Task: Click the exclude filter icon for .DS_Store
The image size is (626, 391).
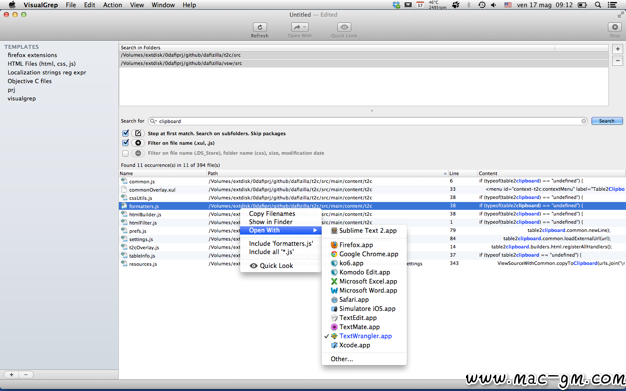Action: [138, 153]
